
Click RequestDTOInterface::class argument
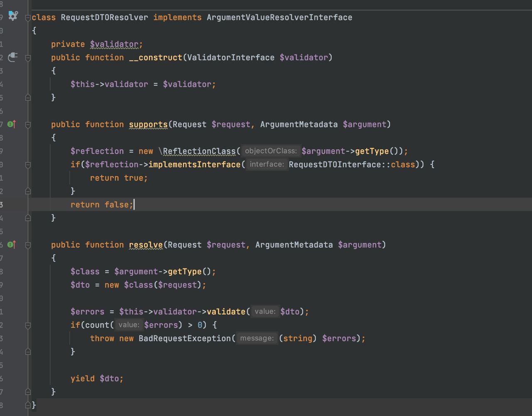(x=352, y=164)
